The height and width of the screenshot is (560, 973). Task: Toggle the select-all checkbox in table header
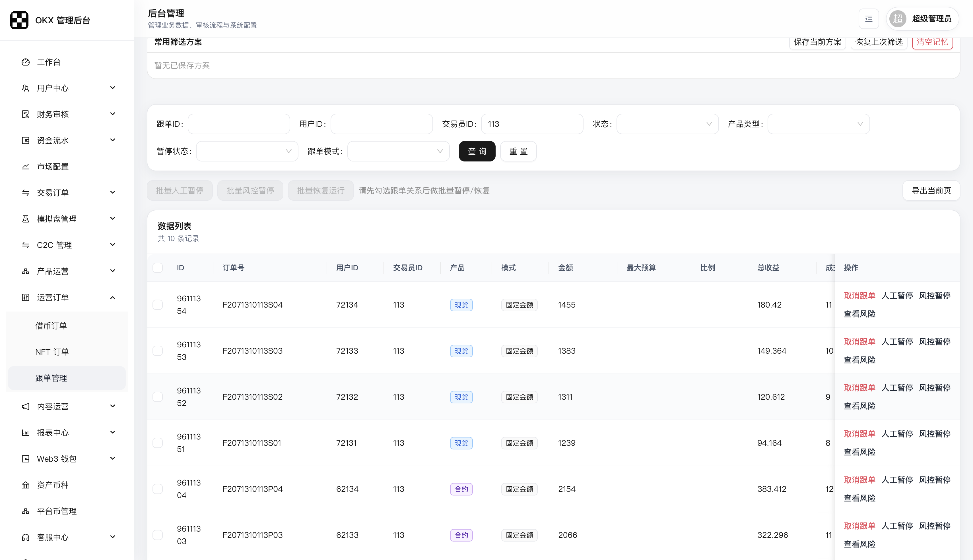point(157,268)
